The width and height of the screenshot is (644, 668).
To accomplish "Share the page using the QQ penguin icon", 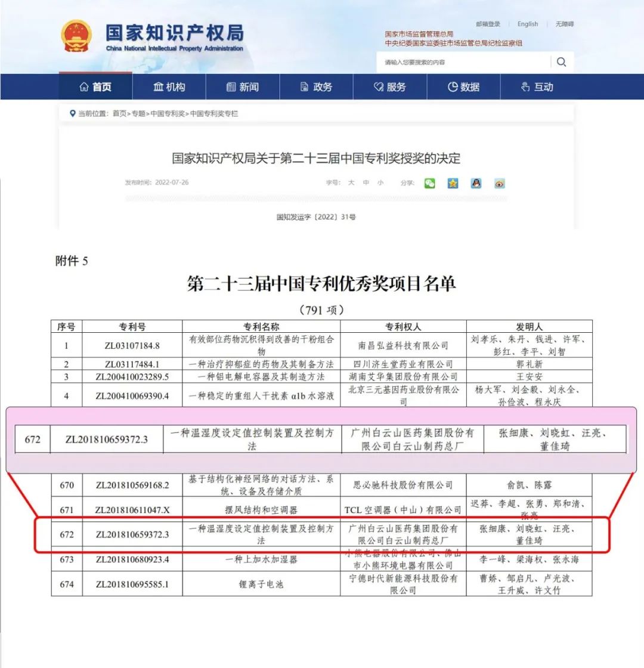I will pyautogui.click(x=475, y=183).
